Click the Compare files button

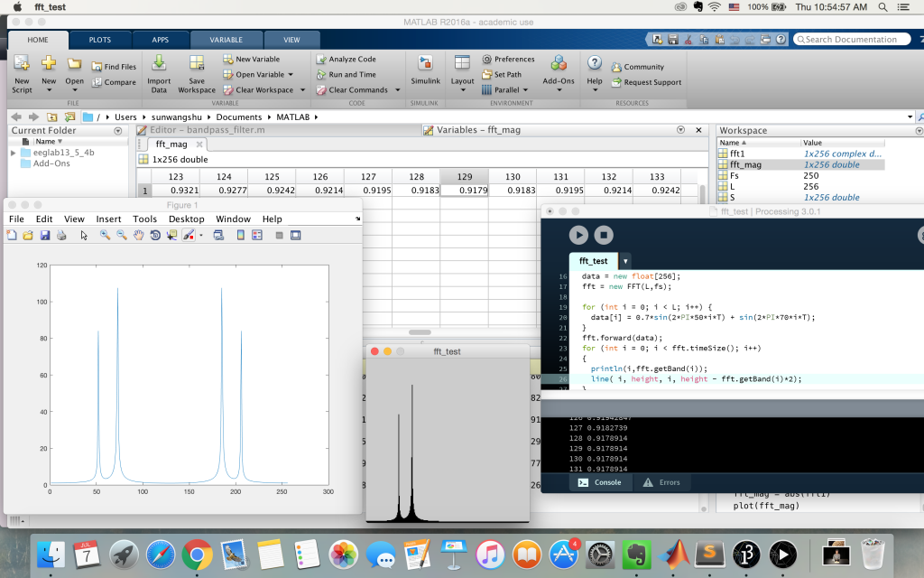114,82
